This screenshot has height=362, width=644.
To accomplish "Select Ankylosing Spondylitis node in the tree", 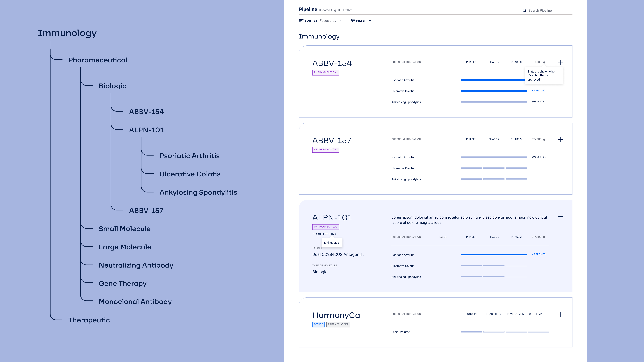I will [x=198, y=192].
